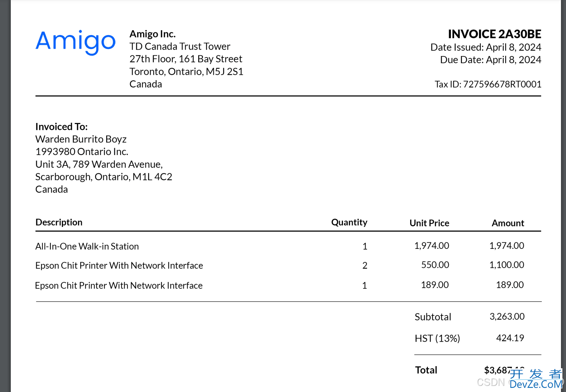Select the INVOICE 2A30BE heading
This screenshot has width=566, height=392.
tap(494, 34)
